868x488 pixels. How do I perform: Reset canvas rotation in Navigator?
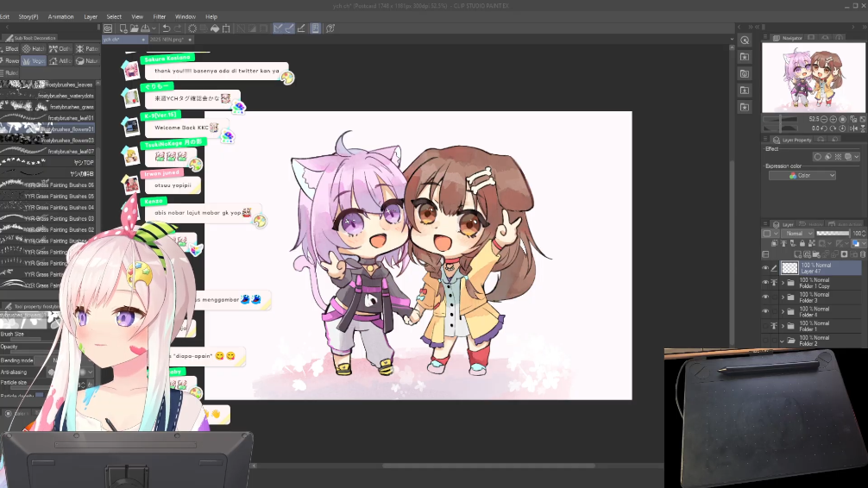click(842, 128)
